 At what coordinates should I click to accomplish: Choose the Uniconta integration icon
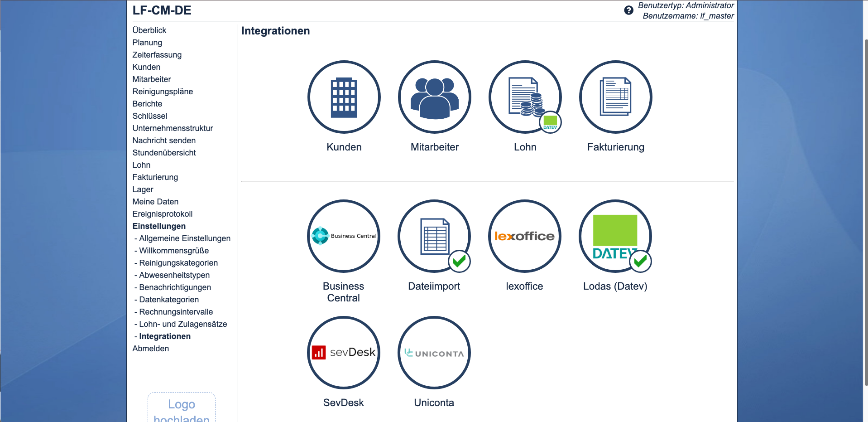coord(434,353)
